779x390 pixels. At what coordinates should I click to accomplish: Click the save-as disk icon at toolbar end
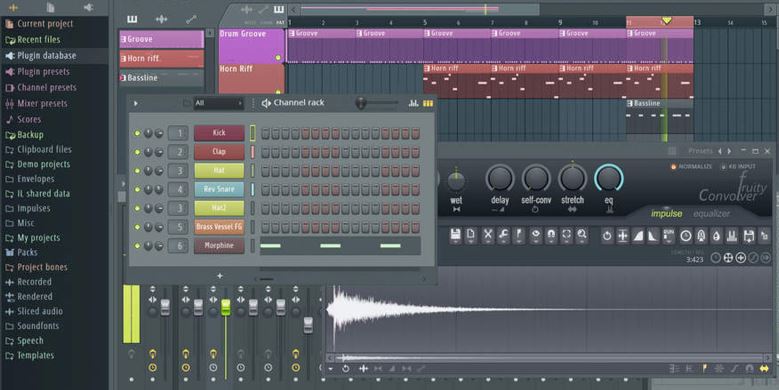748,236
